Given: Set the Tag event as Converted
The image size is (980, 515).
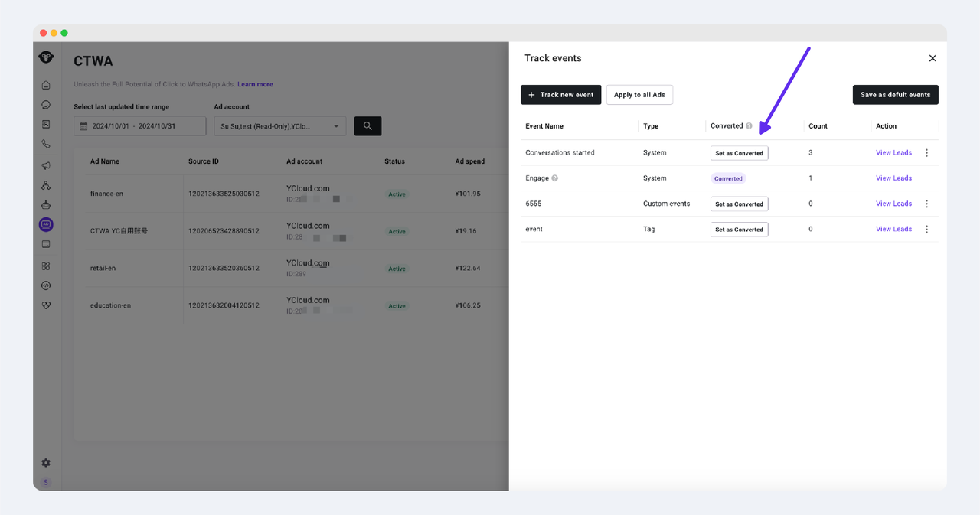Looking at the screenshot, I should pyautogui.click(x=739, y=230).
